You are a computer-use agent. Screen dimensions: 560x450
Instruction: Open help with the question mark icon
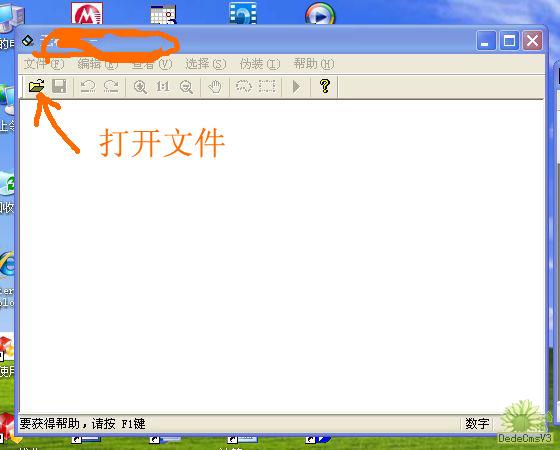pos(325,86)
